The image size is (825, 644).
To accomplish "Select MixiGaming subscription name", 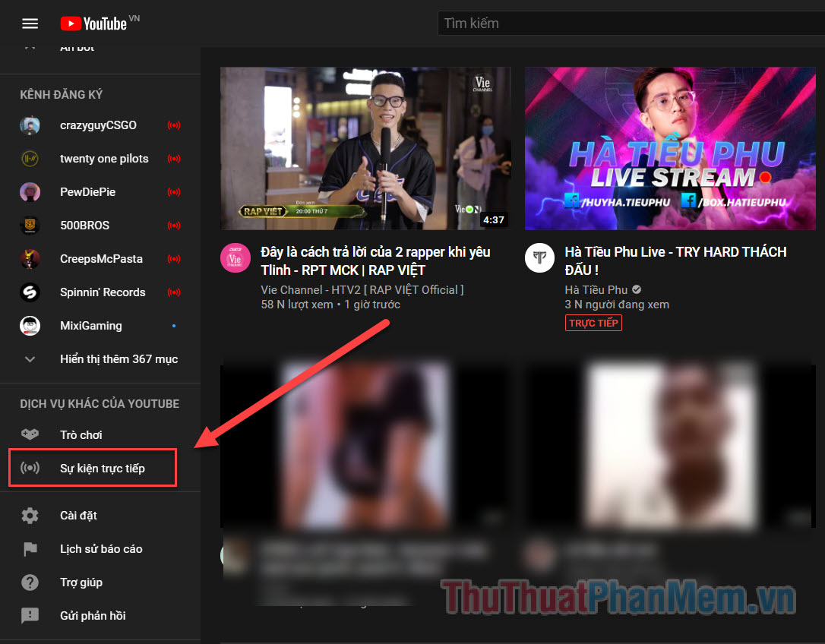I will pos(91,326).
